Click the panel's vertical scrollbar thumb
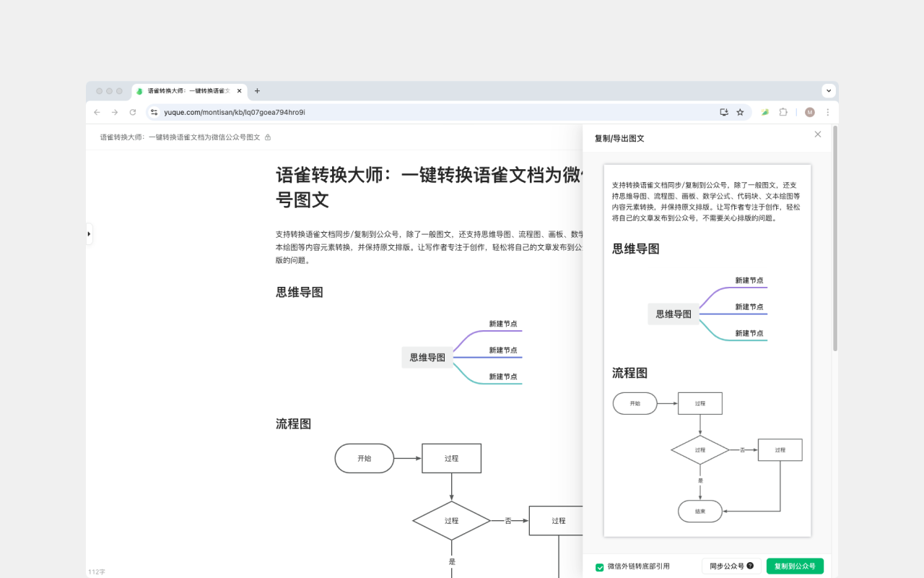Image resolution: width=924 pixels, height=578 pixels. pos(835,238)
